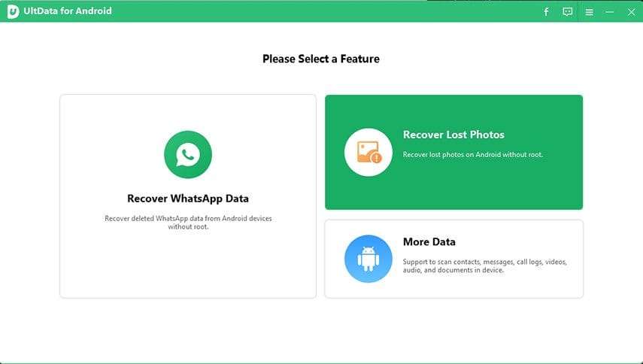Open the Facebook page icon
643x364 pixels.
click(546, 12)
